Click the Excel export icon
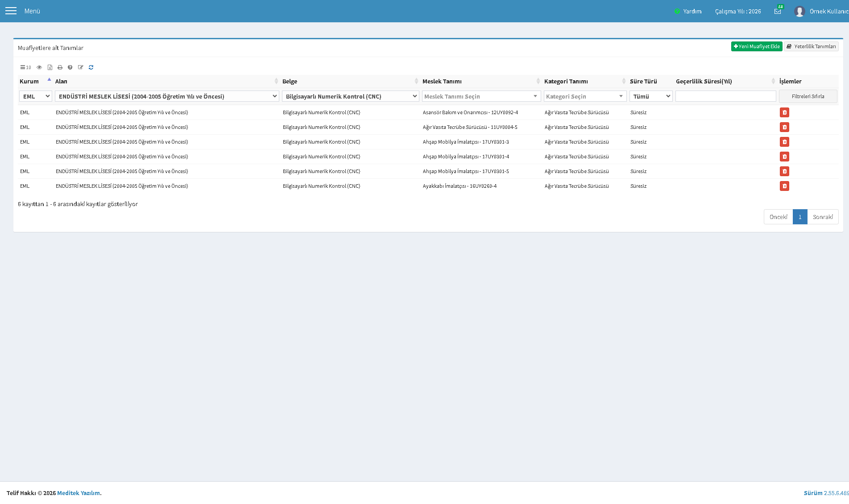 point(50,67)
